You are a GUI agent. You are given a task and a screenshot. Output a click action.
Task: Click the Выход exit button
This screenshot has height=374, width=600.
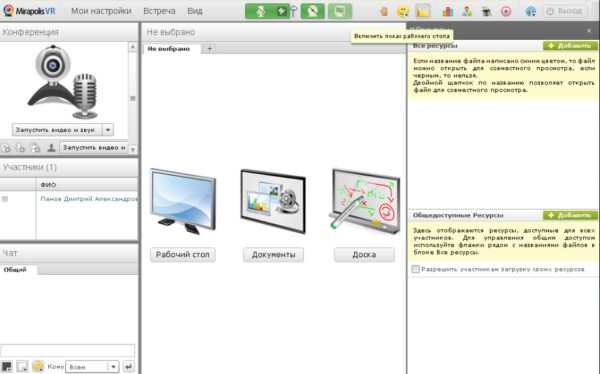[x=564, y=11]
